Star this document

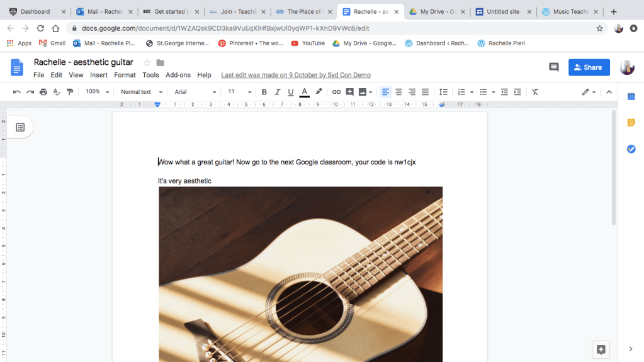pyautogui.click(x=147, y=62)
